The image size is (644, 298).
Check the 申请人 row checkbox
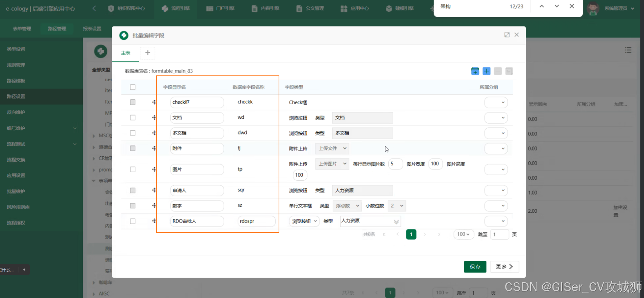coord(133,191)
